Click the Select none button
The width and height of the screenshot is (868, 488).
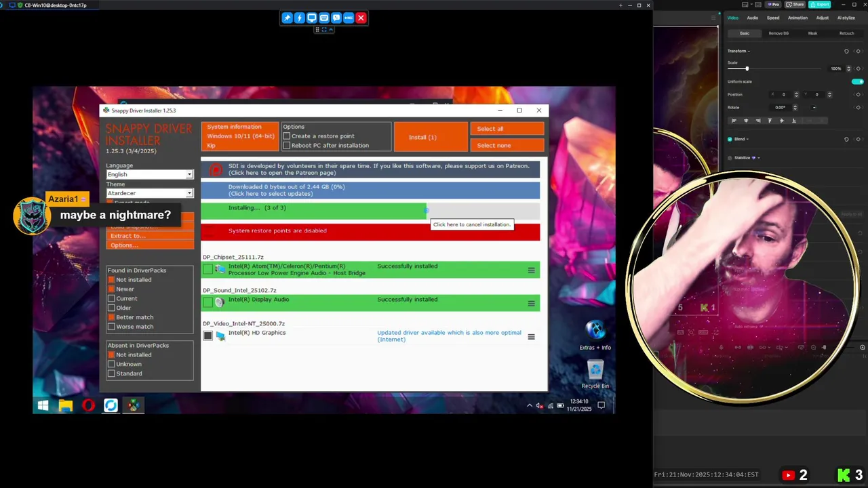[507, 145]
